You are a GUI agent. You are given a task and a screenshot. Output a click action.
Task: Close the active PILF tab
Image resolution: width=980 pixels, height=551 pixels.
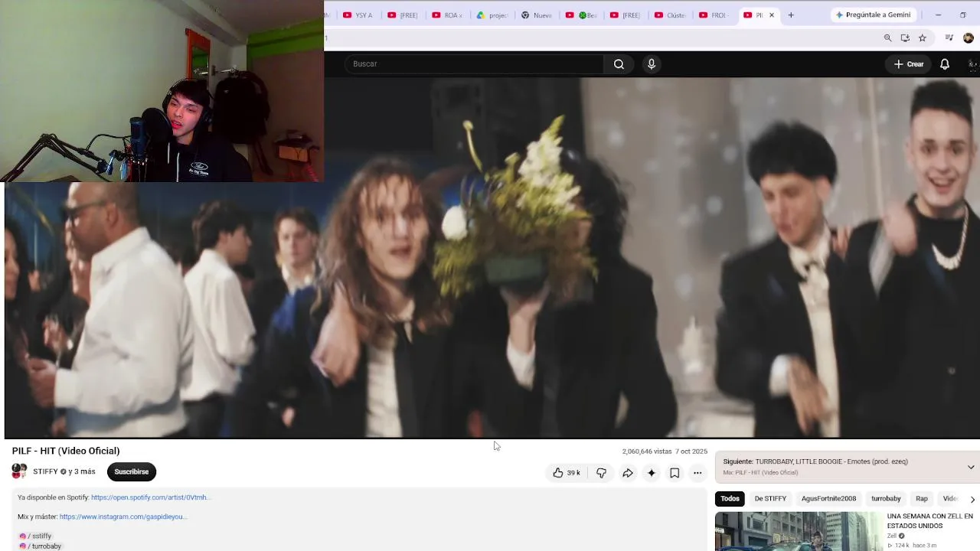772,15
